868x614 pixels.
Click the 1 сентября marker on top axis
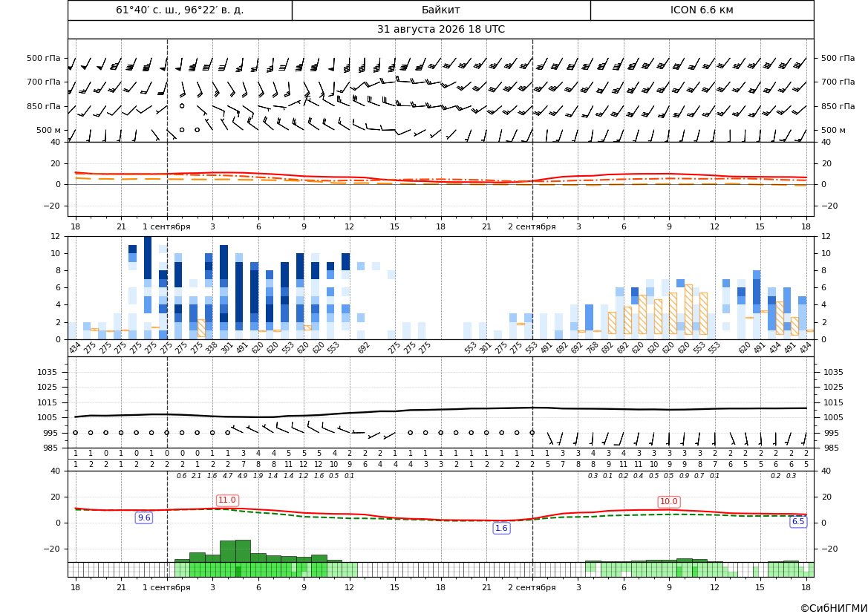pyautogui.click(x=166, y=226)
